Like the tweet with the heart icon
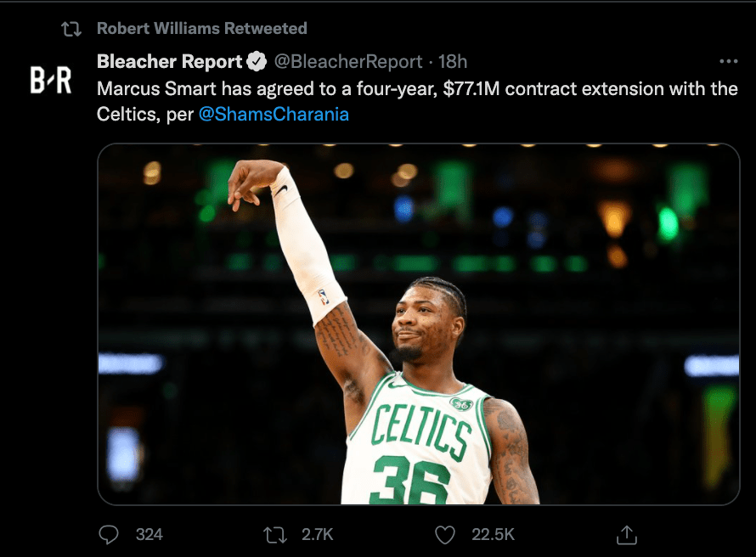756x557 pixels. click(445, 534)
